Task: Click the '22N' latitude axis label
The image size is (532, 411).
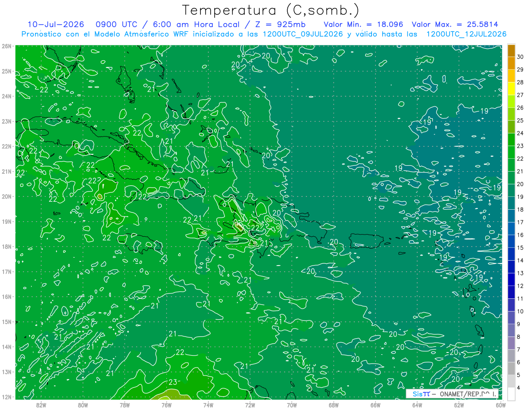Action: pos(7,146)
